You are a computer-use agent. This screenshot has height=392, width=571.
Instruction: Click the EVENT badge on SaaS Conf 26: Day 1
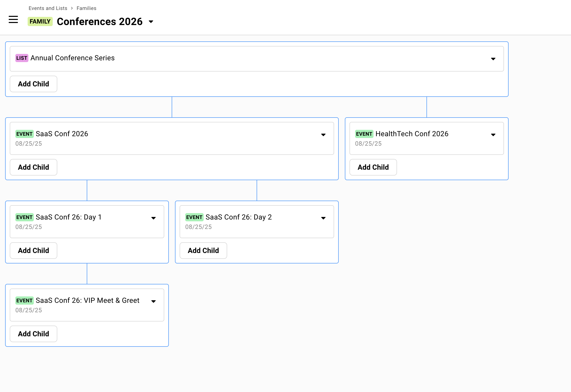click(x=25, y=217)
